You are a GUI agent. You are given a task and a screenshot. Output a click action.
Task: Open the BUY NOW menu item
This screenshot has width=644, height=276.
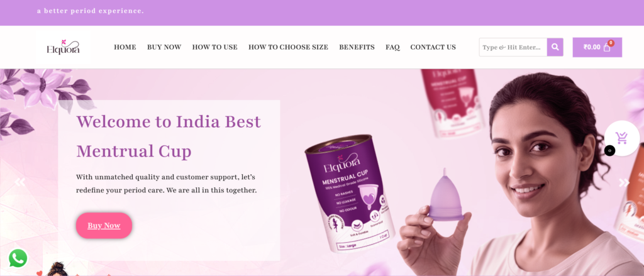(164, 47)
